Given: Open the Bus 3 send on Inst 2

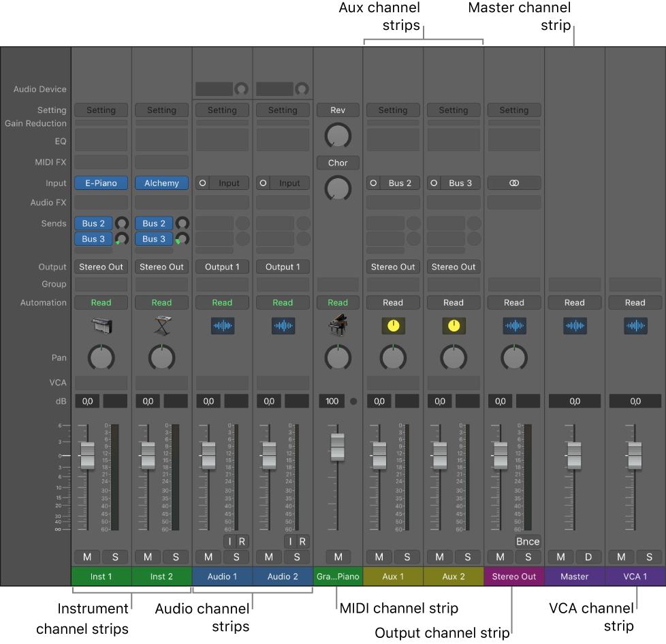Looking at the screenshot, I should point(153,238).
